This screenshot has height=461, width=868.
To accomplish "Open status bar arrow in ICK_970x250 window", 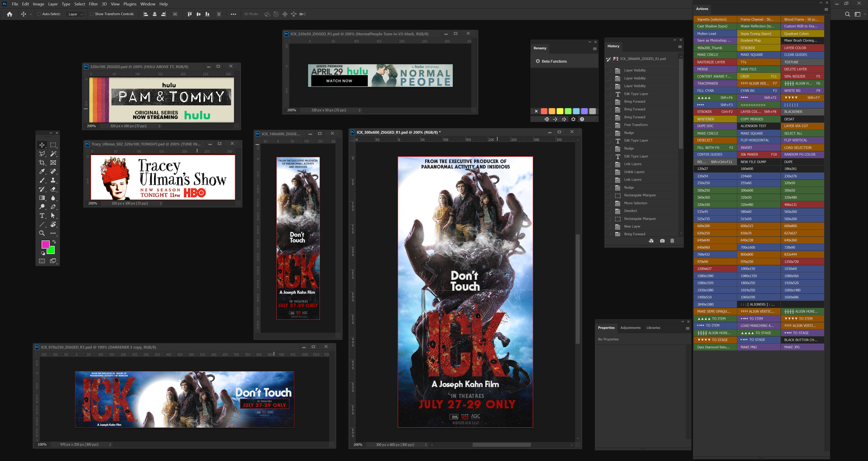I will pyautogui.click(x=110, y=444).
